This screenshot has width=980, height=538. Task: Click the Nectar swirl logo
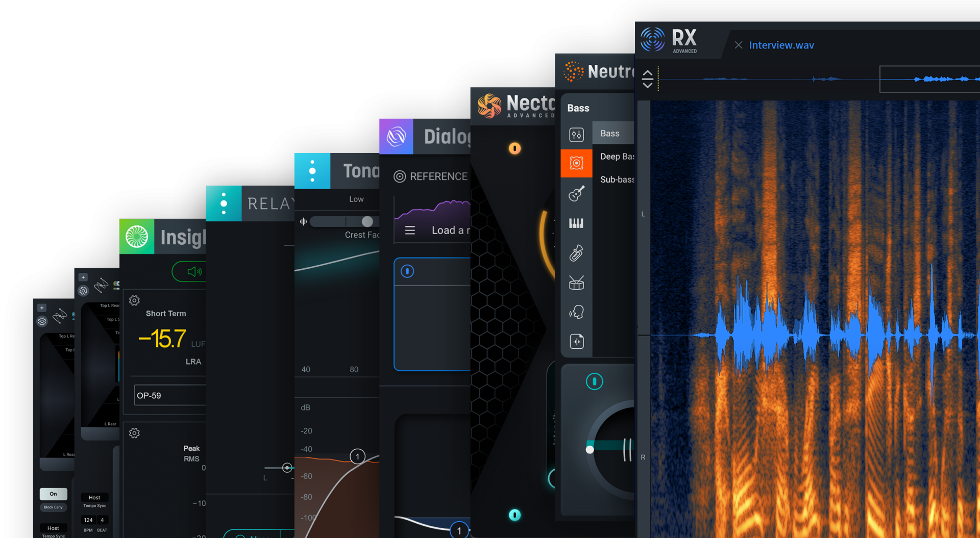click(489, 106)
